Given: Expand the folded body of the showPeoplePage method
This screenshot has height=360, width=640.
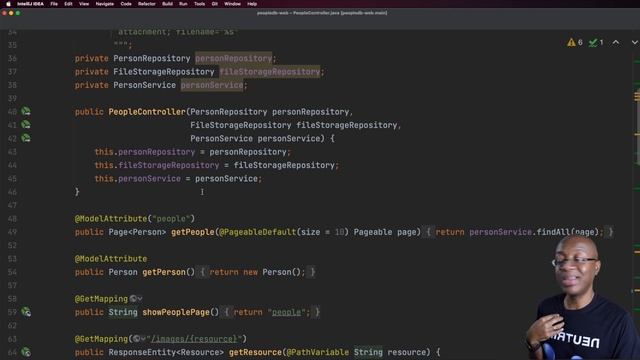Looking at the screenshot, I should [272, 312].
